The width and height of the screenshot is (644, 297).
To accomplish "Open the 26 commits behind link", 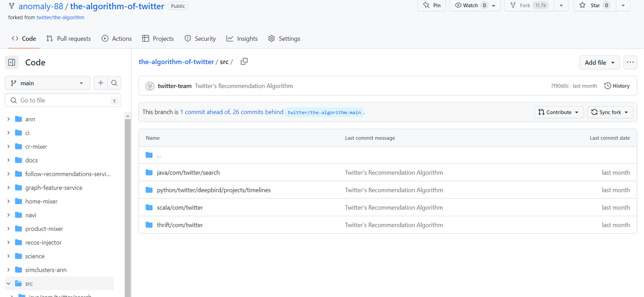I will [258, 112].
